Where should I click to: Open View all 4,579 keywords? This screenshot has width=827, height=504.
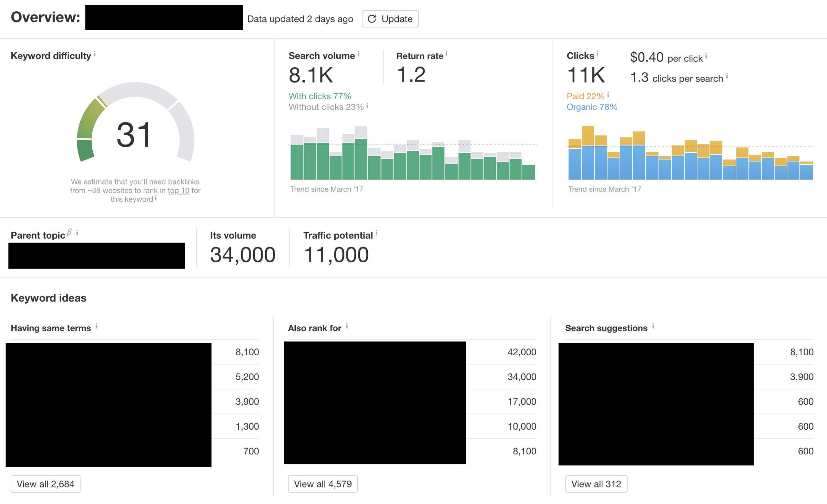tap(323, 484)
